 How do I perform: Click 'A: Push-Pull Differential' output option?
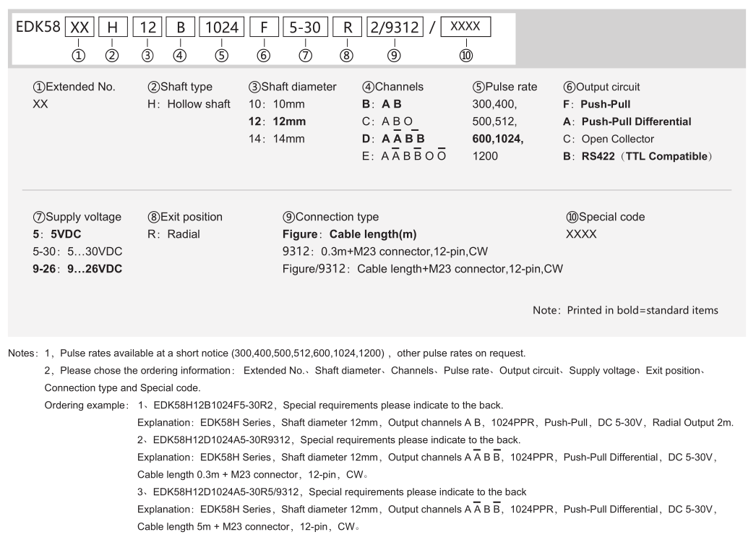click(x=627, y=121)
